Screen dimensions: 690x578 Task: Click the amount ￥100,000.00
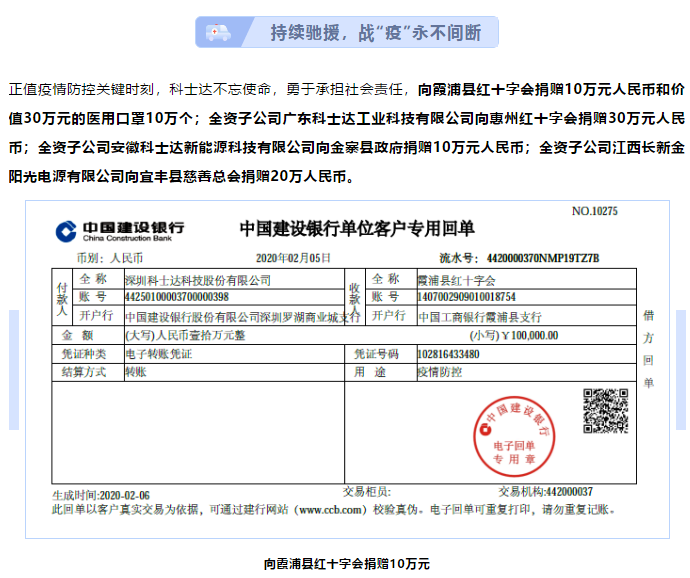pos(530,335)
